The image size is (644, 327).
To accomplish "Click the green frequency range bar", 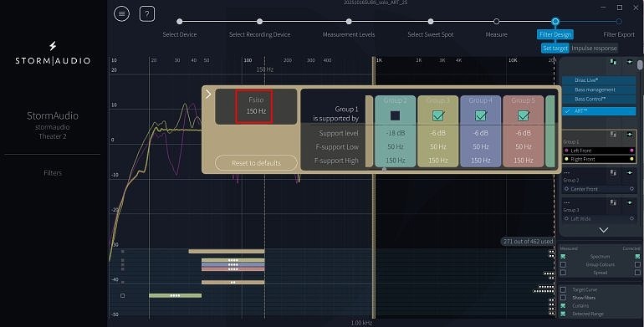I will point(175,295).
